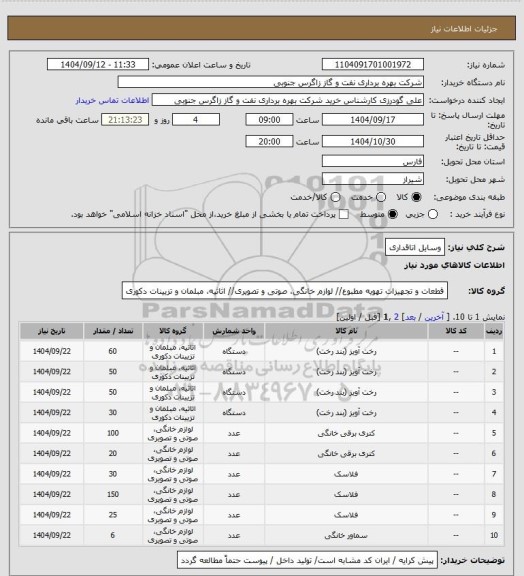Select the کالا/خدمت radio option

click(335, 197)
